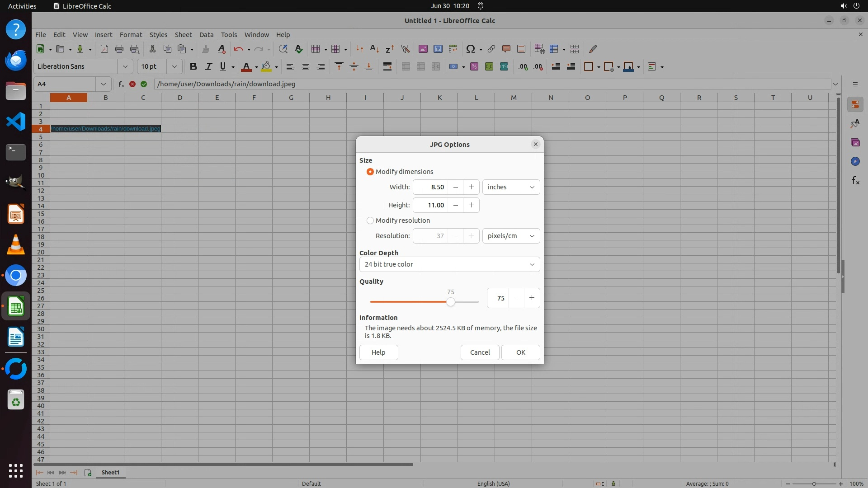Click Cancel in JPG Options dialog
Image resolution: width=868 pixels, height=488 pixels.
[480, 352]
